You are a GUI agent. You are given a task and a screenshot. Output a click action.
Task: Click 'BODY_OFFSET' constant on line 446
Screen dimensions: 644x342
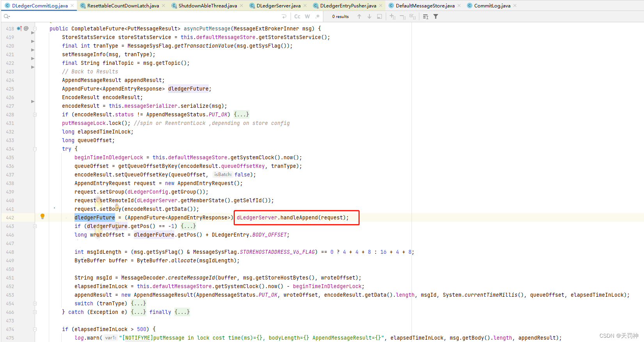coord(270,235)
